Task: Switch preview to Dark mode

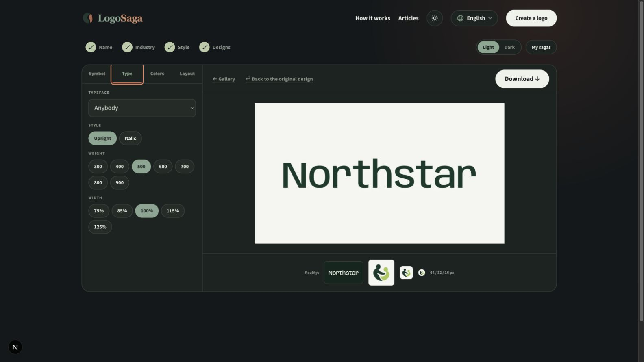Action: 509,47
